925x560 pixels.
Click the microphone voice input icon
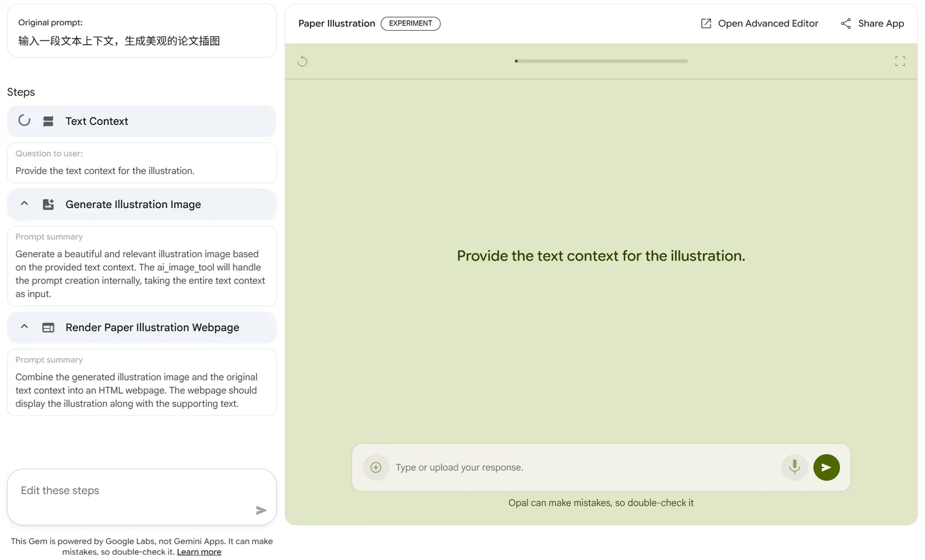(794, 467)
